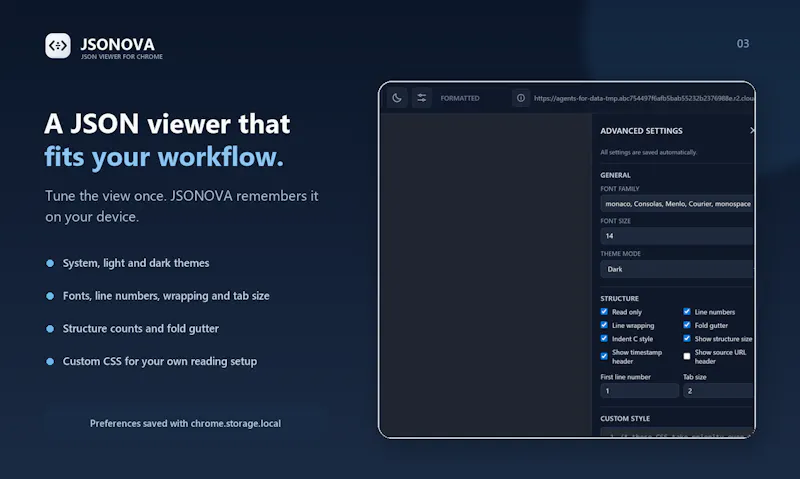Click the STRUCTURE section heading
800x479 pixels.
619,298
